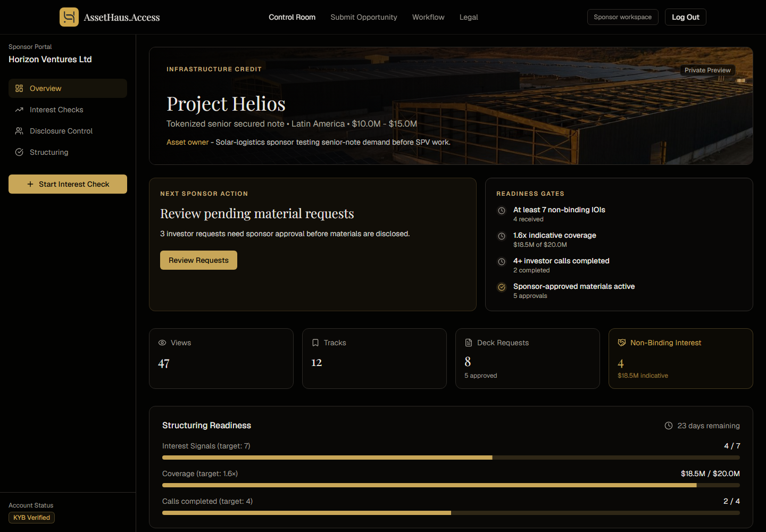Click the Interest Checks trend icon
Image resolution: width=766 pixels, height=532 pixels.
coord(19,110)
